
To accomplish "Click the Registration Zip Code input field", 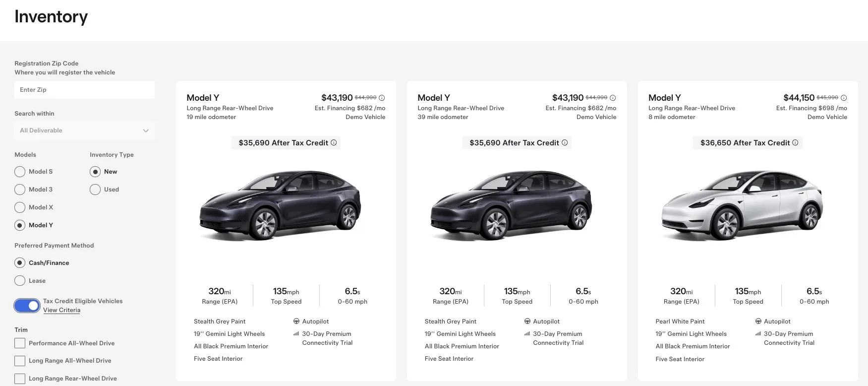I will (x=84, y=90).
